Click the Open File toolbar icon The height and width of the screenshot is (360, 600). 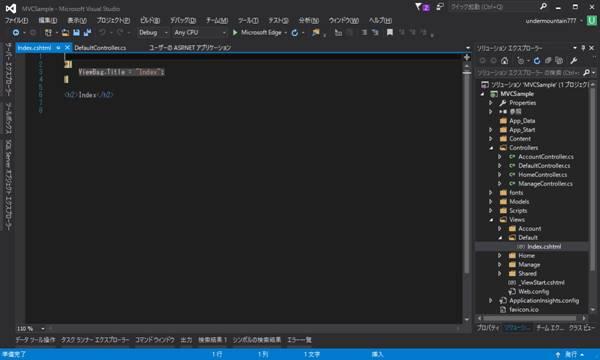point(65,33)
